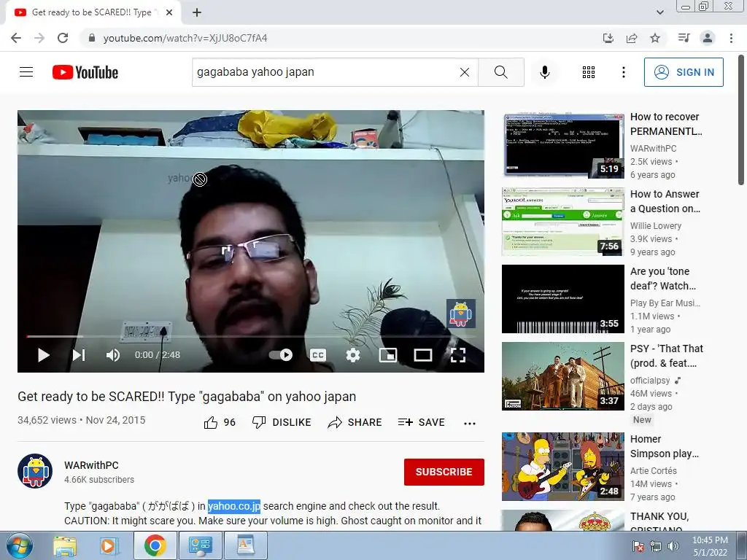Toggle theater mode
747x560 pixels.
pos(422,355)
